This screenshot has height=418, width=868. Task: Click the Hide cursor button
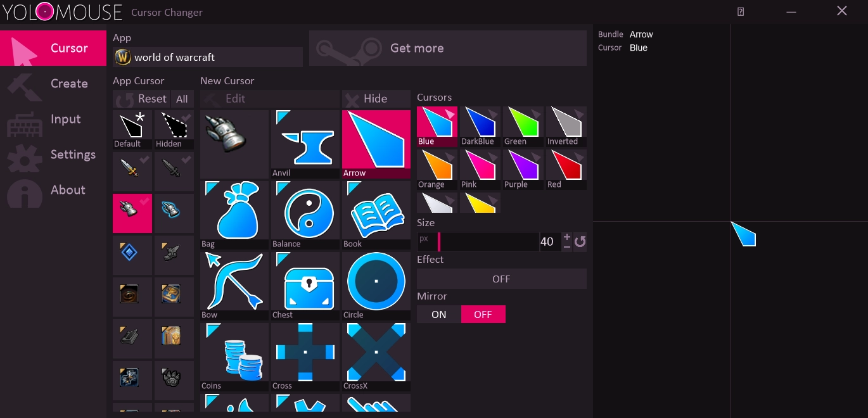coord(376,99)
